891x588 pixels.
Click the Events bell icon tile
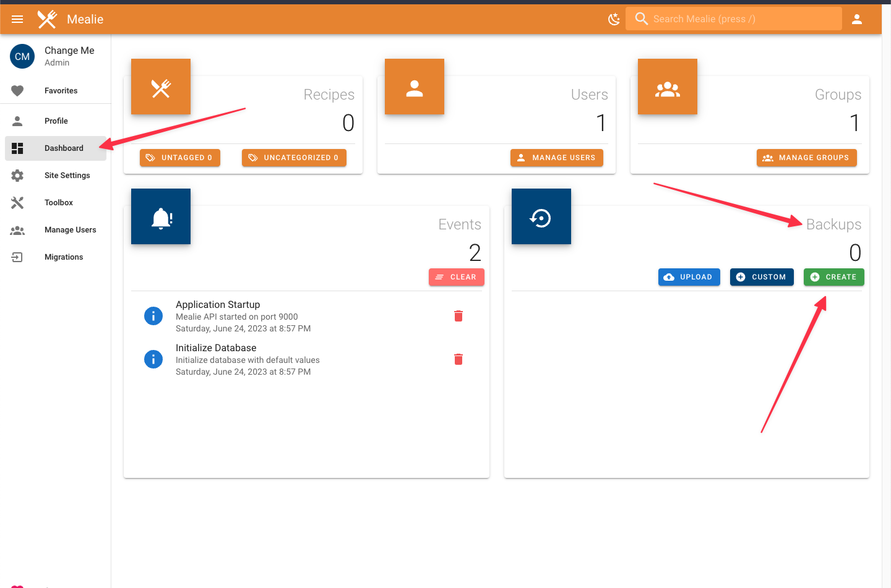(161, 217)
